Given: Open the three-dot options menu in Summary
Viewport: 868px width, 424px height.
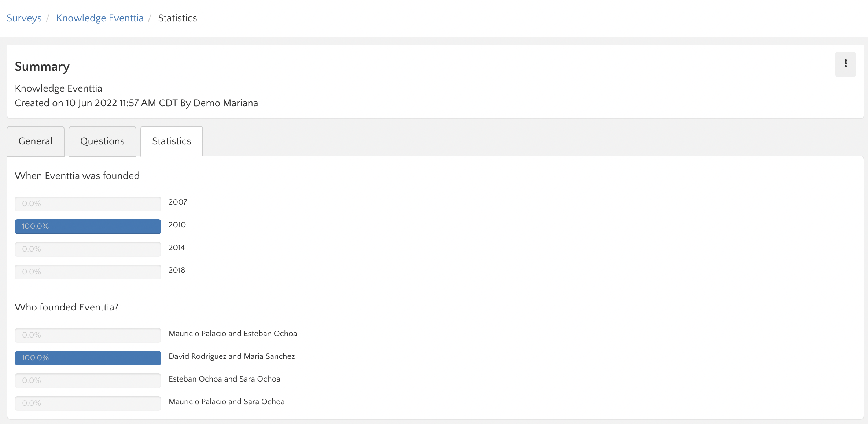Looking at the screenshot, I should 845,64.
